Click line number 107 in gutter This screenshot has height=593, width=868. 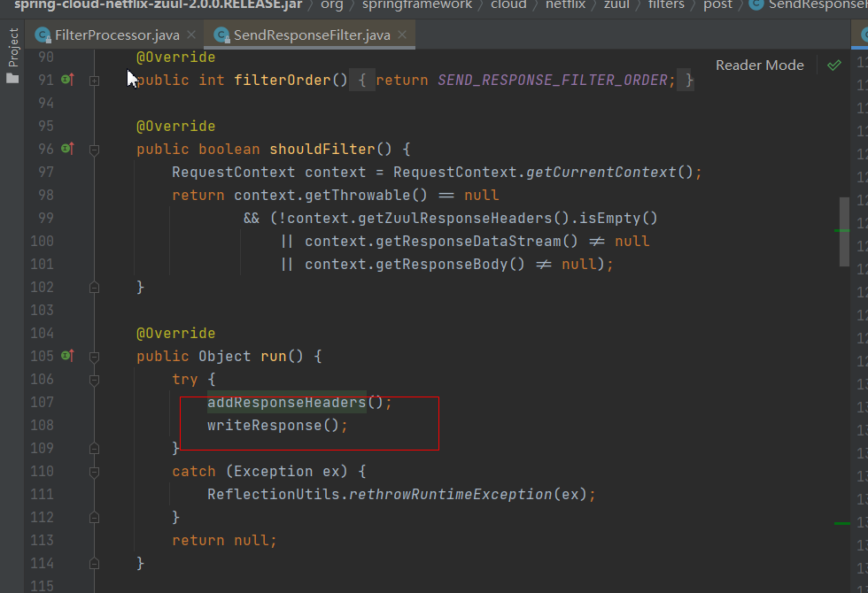[43, 402]
